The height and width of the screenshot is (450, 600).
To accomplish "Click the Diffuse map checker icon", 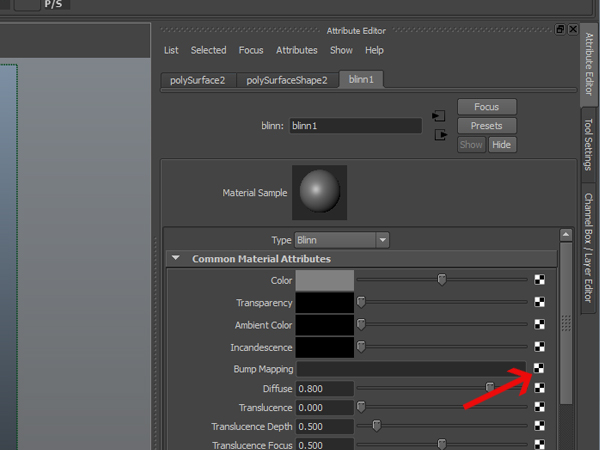I will [540, 388].
